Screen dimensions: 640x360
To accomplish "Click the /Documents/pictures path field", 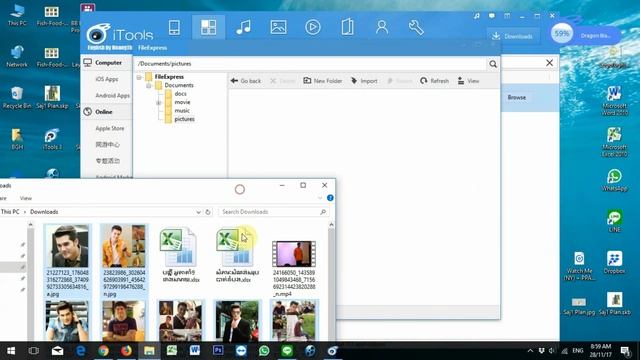I will 310,64.
